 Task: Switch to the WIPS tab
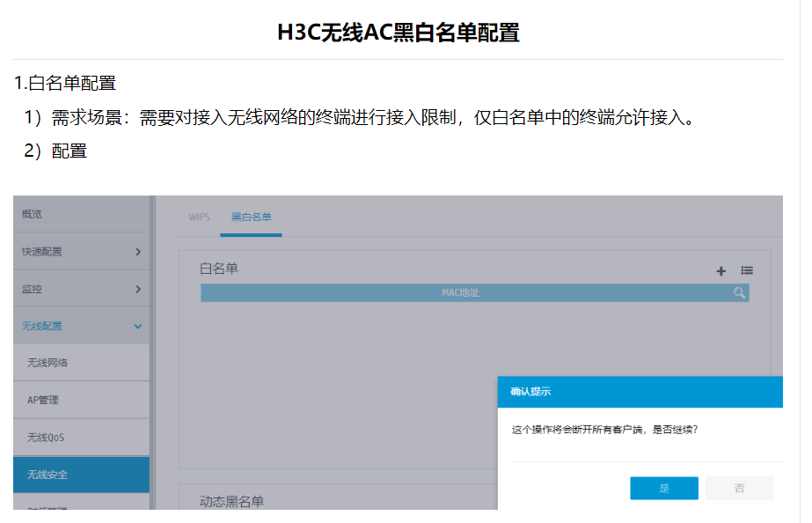(x=200, y=217)
